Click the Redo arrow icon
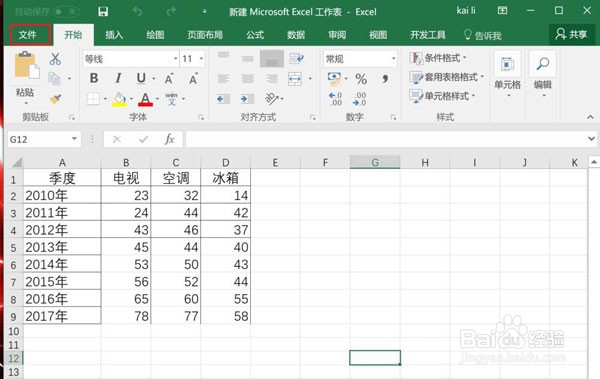This screenshot has height=379, width=600. point(171,12)
